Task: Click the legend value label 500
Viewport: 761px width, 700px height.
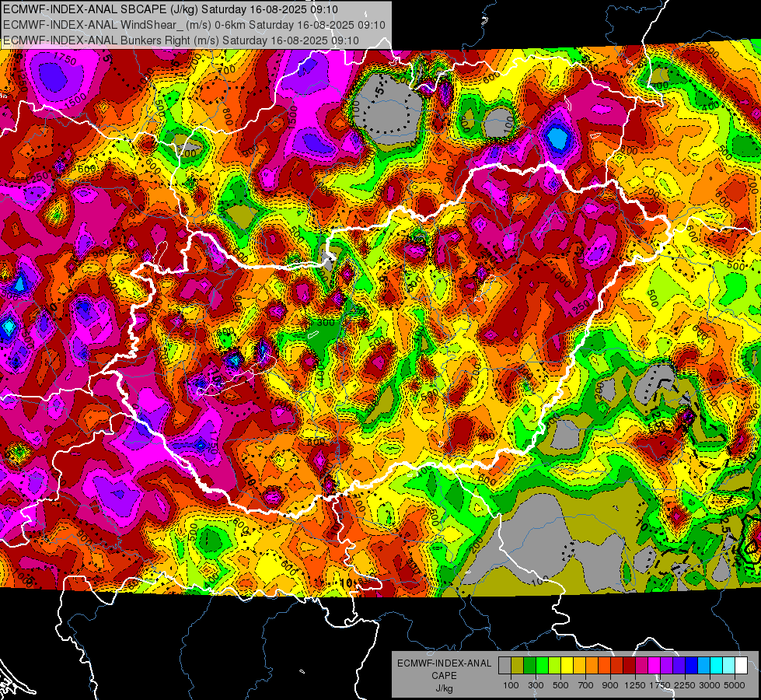Action: coord(560,685)
